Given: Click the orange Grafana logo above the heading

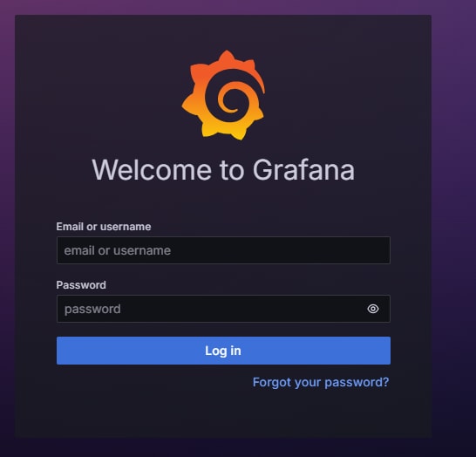Looking at the screenshot, I should [x=223, y=95].
